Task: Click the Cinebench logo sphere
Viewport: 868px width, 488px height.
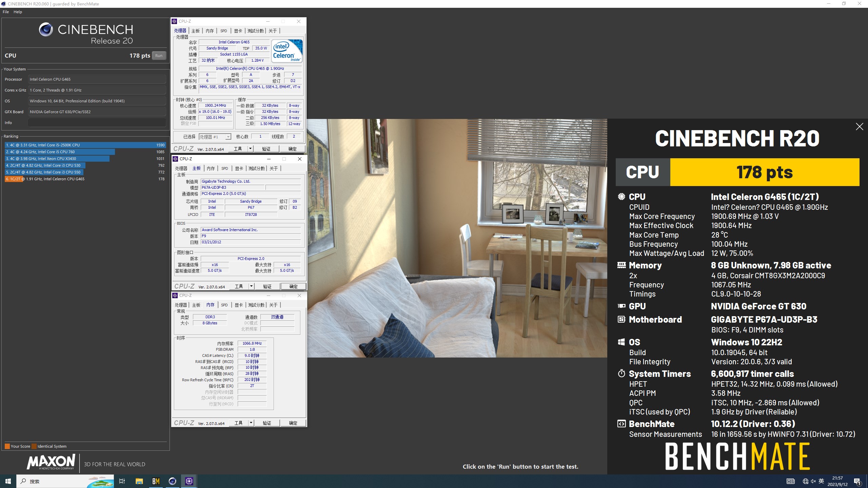Action: pyautogui.click(x=46, y=29)
